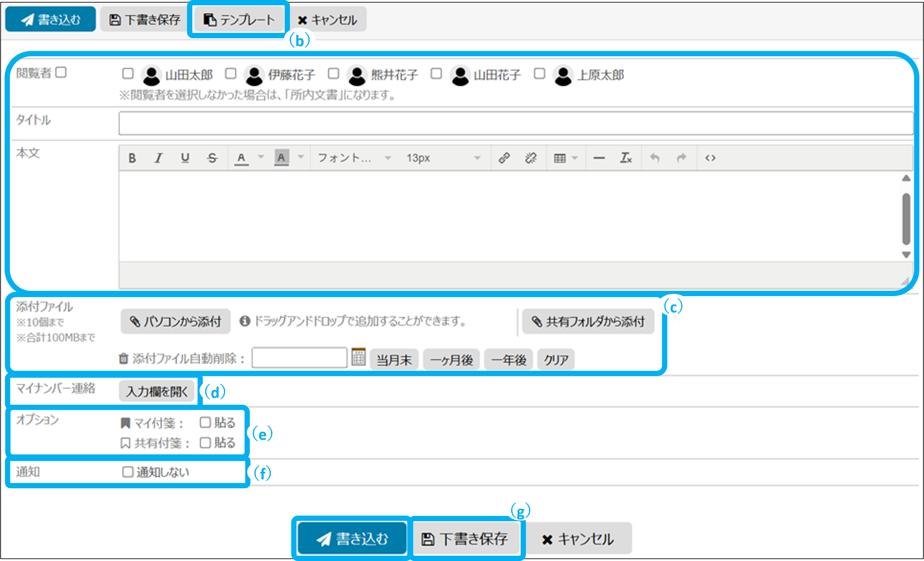Screen dimensions: 924x561
Task: Toggle bold formatting in editor toolbar
Action: 132,158
